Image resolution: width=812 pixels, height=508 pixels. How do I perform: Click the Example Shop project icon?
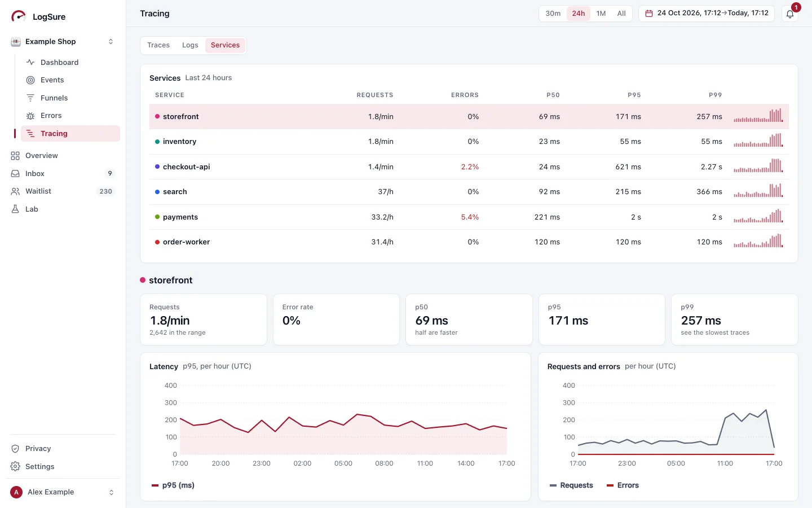(16, 42)
